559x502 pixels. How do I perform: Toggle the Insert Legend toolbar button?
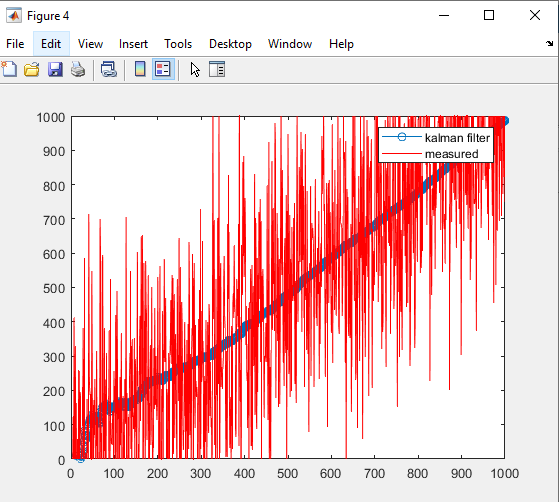pos(163,69)
